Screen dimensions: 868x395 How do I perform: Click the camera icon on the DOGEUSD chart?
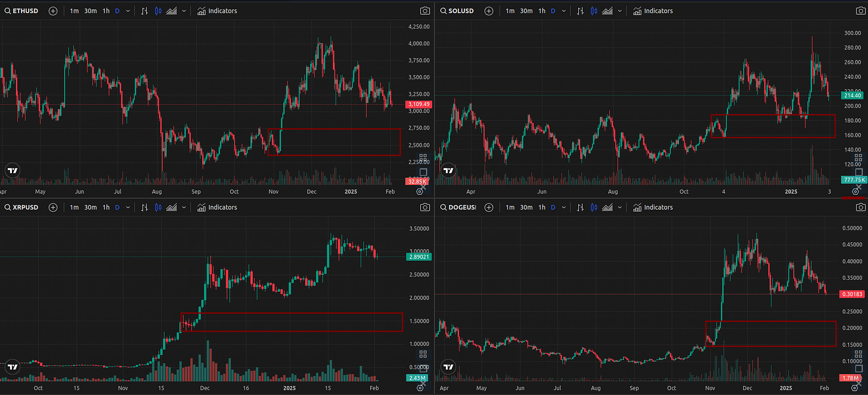(x=860, y=207)
